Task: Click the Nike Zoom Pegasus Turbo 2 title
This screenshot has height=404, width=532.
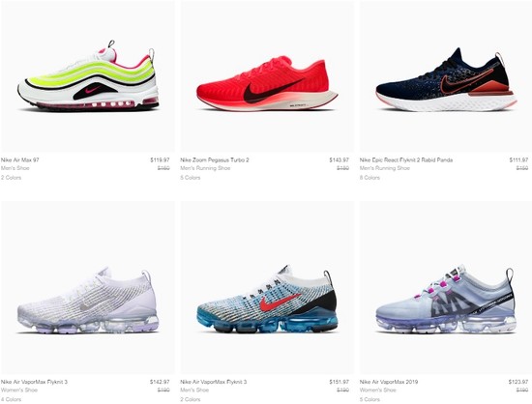Action: (x=215, y=160)
